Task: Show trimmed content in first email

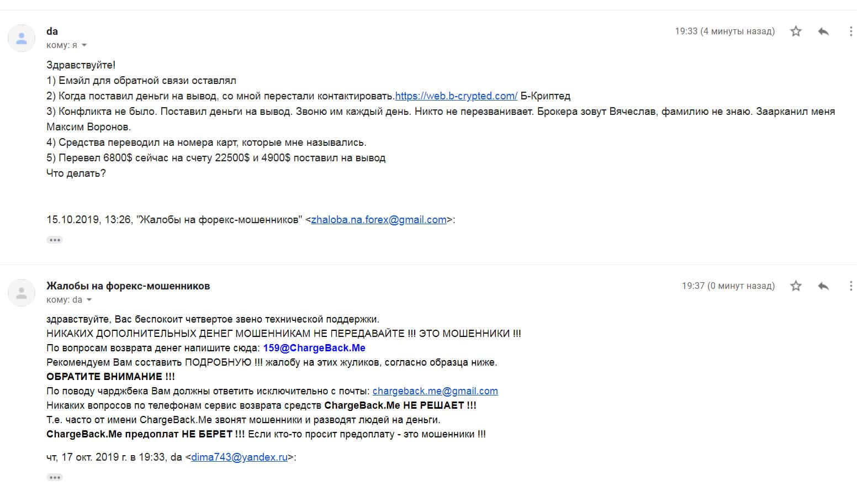Action: [55, 240]
